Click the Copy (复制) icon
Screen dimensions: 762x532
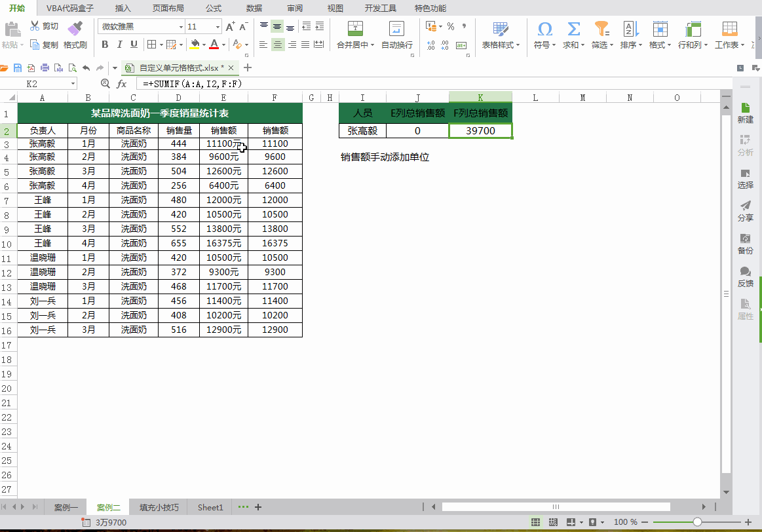35,45
